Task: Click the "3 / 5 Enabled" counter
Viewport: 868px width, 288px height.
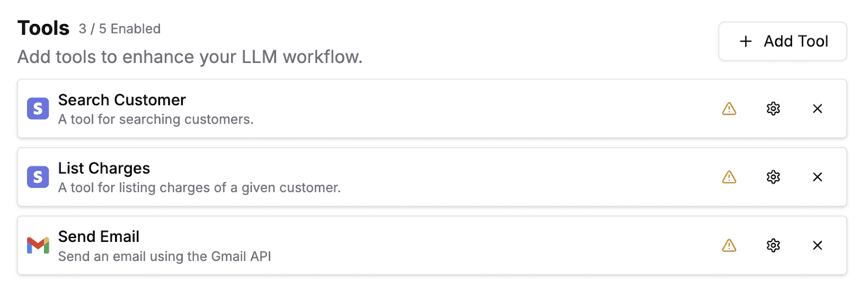Action: tap(120, 29)
